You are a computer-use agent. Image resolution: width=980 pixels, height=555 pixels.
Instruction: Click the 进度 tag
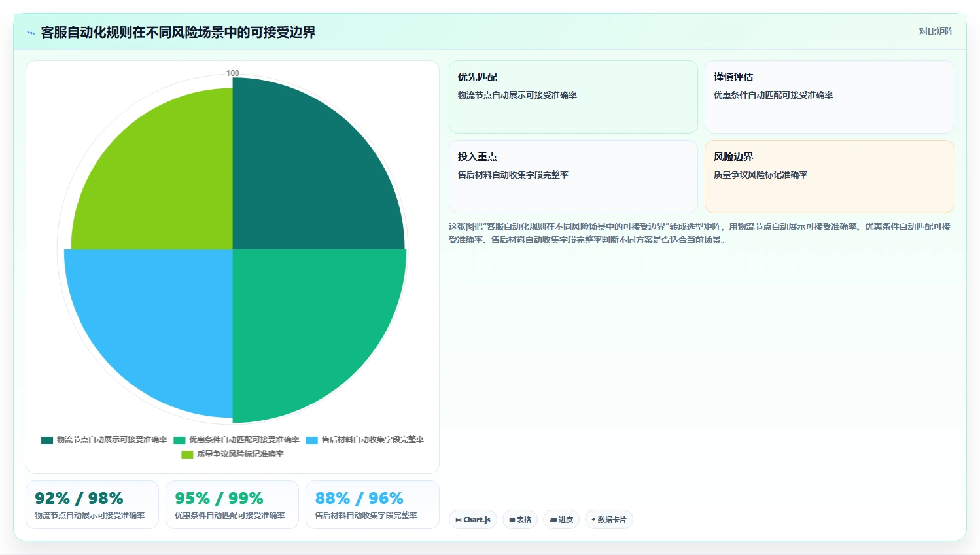561,520
